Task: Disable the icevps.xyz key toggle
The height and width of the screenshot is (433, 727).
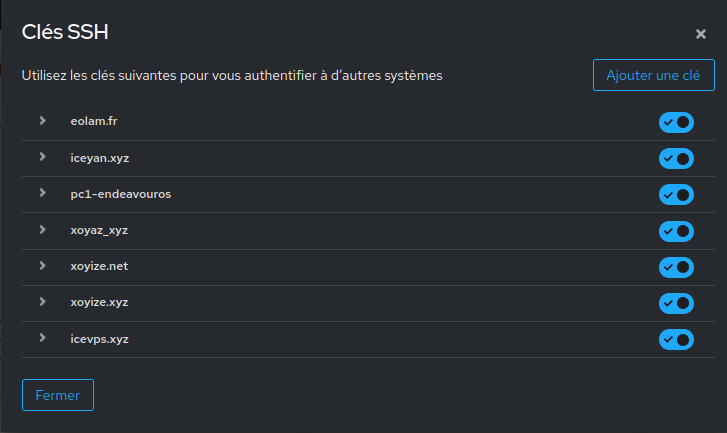Action: pyautogui.click(x=676, y=339)
